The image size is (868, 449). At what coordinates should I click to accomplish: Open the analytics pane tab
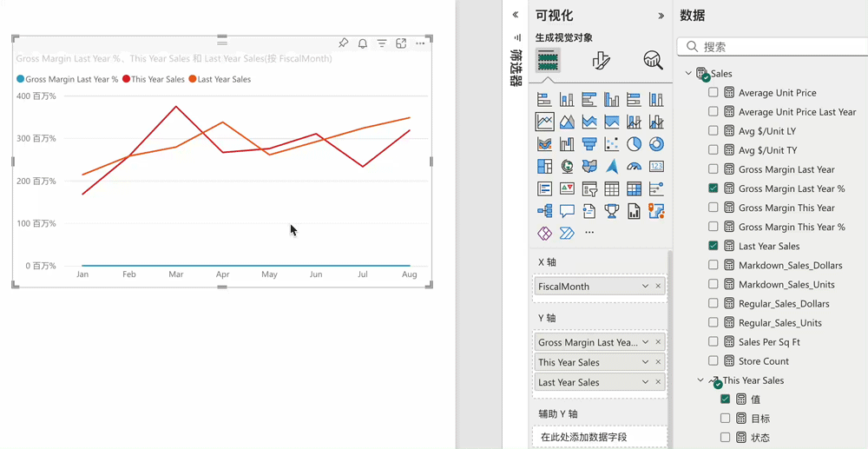click(653, 60)
